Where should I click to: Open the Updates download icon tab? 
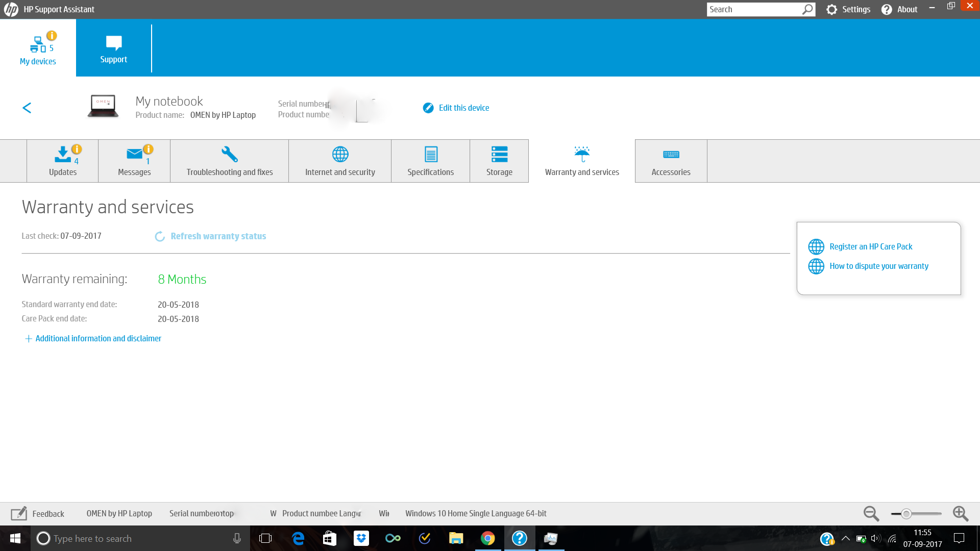pyautogui.click(x=62, y=155)
